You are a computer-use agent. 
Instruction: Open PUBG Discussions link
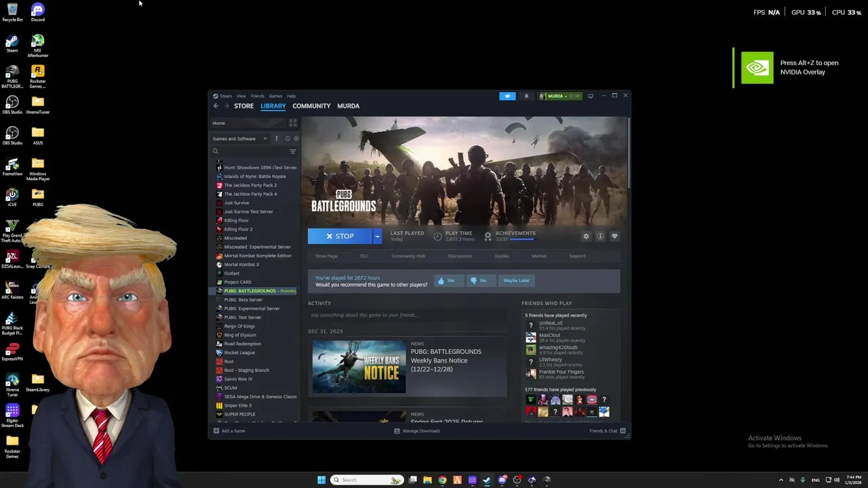coord(460,256)
